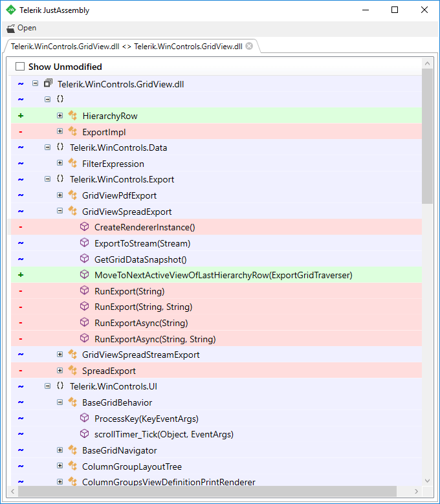This screenshot has height=504, width=440.
Task: Expand the GridViewPdfExport node
Action: tap(60, 195)
